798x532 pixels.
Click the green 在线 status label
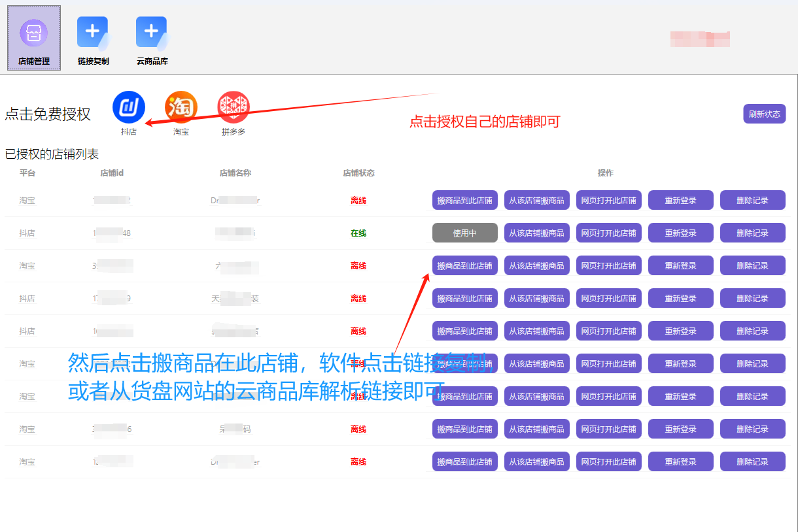pos(358,233)
